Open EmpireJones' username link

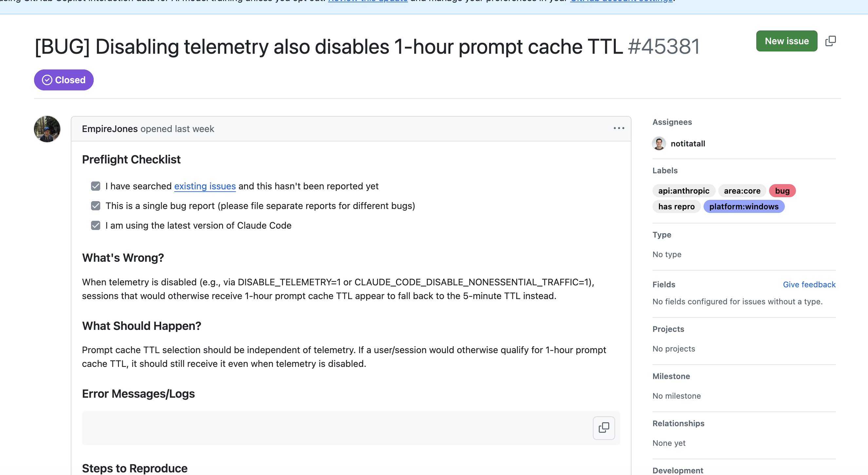click(109, 129)
